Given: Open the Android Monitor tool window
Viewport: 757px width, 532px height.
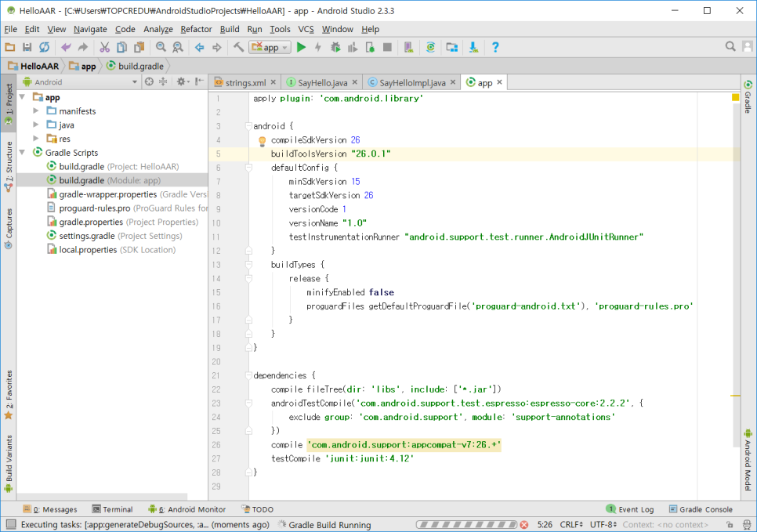Looking at the screenshot, I should tap(187, 508).
